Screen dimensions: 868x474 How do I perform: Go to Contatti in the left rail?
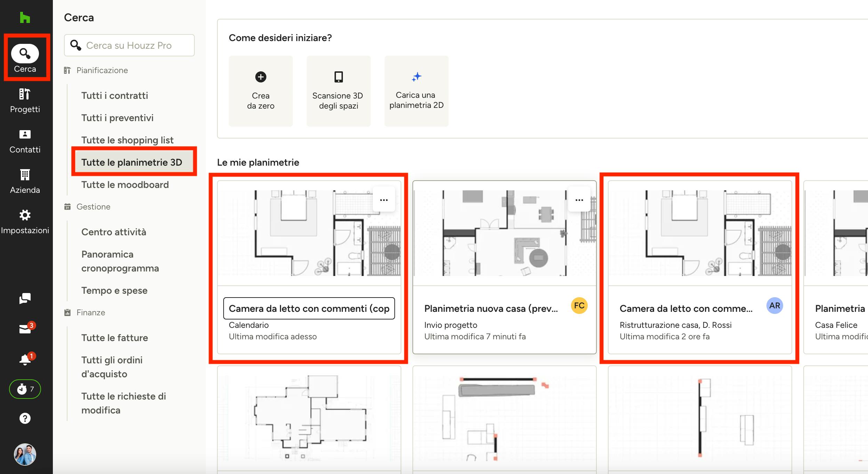pos(25,141)
